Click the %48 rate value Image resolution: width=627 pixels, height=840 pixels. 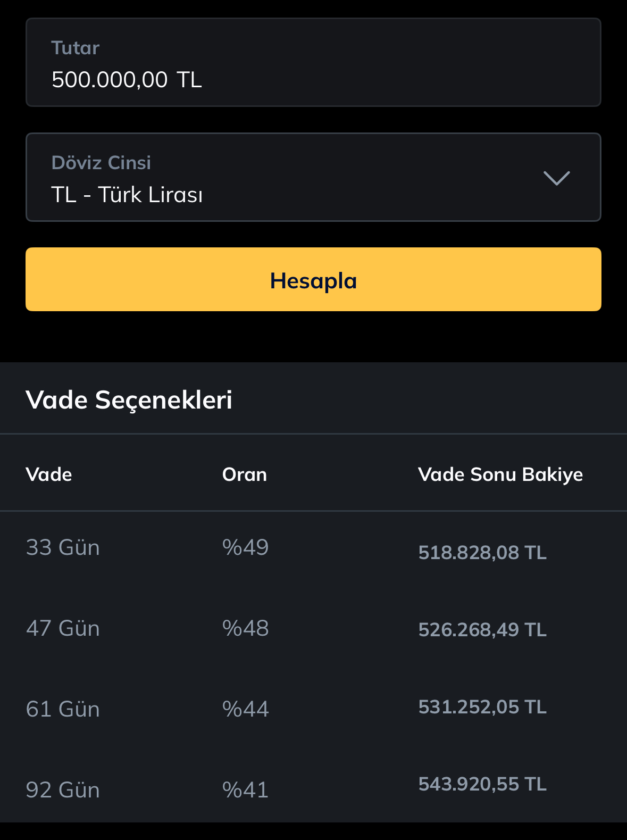tap(245, 628)
